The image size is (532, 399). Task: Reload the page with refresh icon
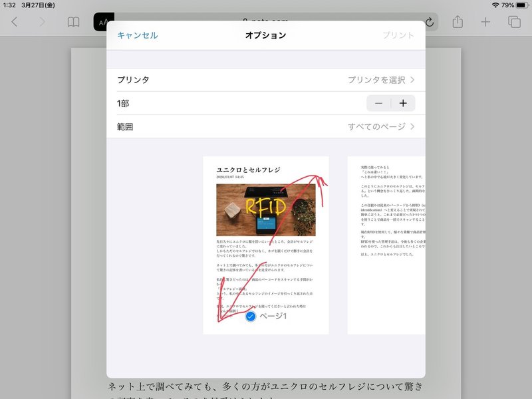point(430,22)
